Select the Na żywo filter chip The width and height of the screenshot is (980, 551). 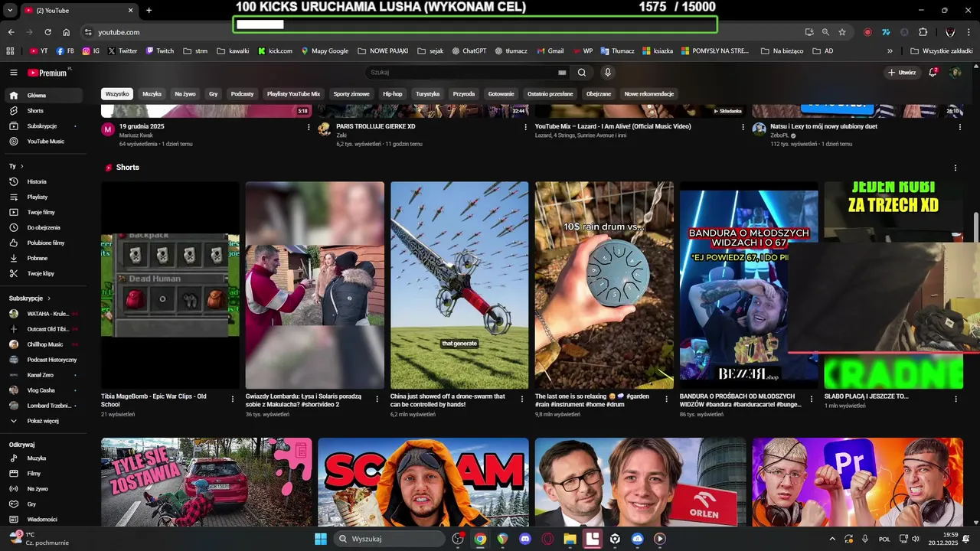(x=185, y=94)
